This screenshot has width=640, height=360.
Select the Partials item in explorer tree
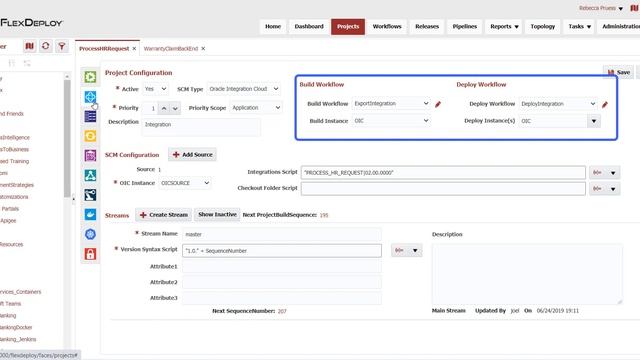click(x=10, y=209)
